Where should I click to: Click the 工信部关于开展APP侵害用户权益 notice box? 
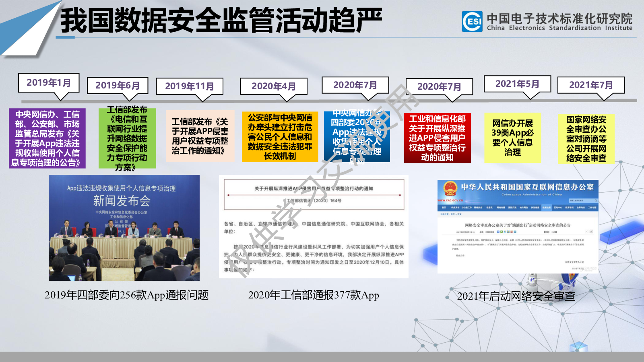click(200, 136)
